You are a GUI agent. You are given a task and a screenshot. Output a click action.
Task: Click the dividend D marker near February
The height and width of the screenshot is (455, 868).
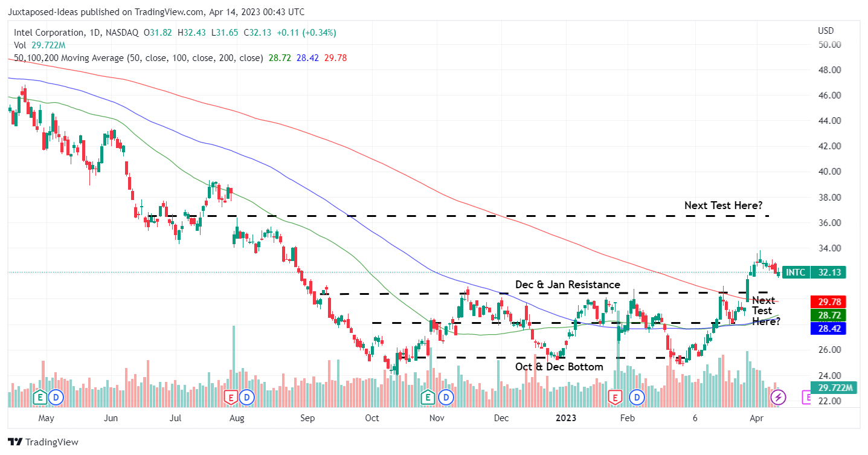click(637, 397)
